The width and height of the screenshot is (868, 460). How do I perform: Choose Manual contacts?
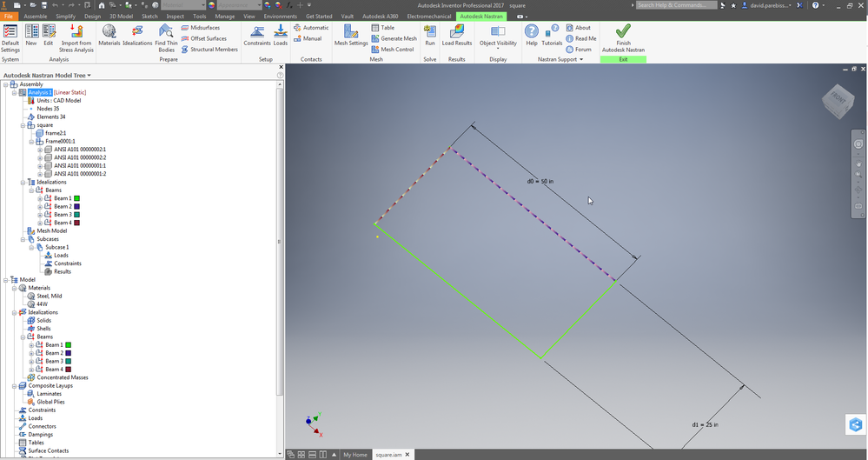click(308, 38)
